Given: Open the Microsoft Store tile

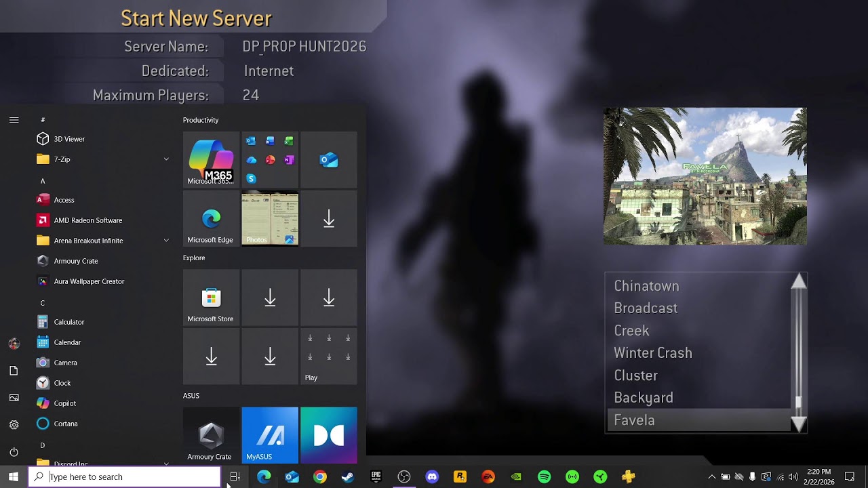Looking at the screenshot, I should [211, 298].
